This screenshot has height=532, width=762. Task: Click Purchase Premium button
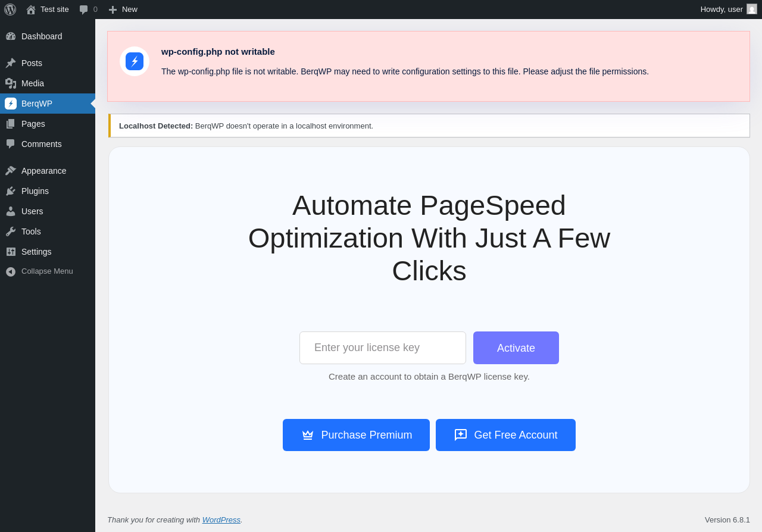(x=356, y=435)
